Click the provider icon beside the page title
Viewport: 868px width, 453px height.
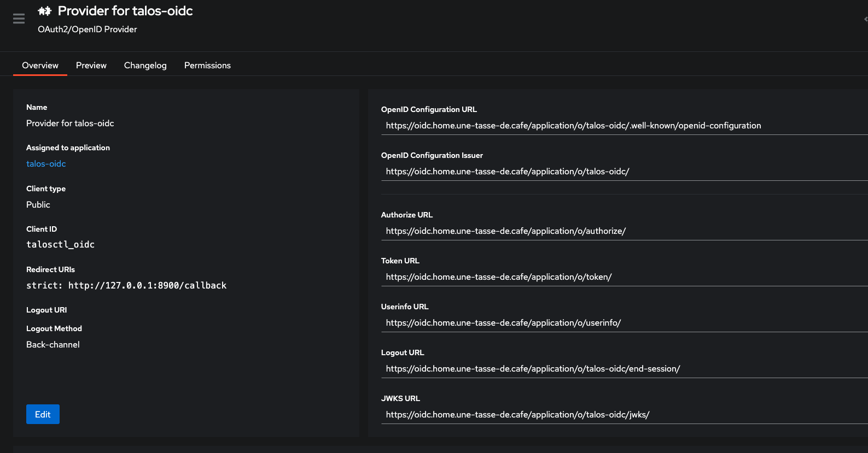(x=45, y=11)
